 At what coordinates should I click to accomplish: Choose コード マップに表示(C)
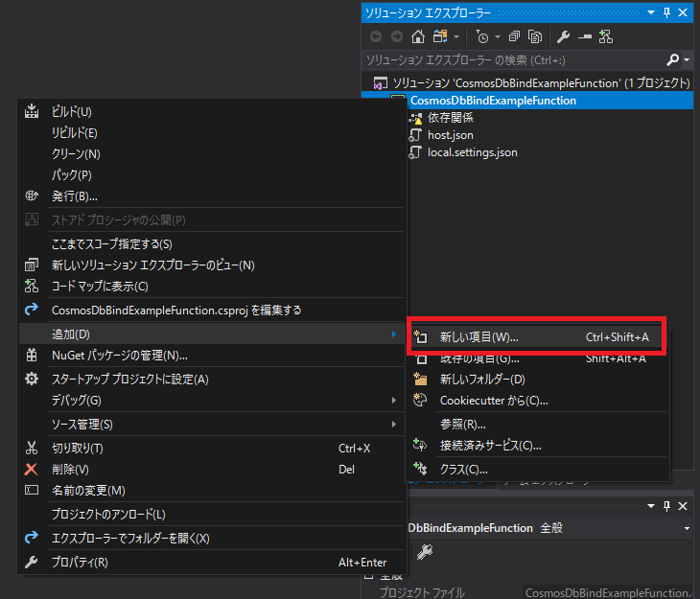(x=212, y=287)
